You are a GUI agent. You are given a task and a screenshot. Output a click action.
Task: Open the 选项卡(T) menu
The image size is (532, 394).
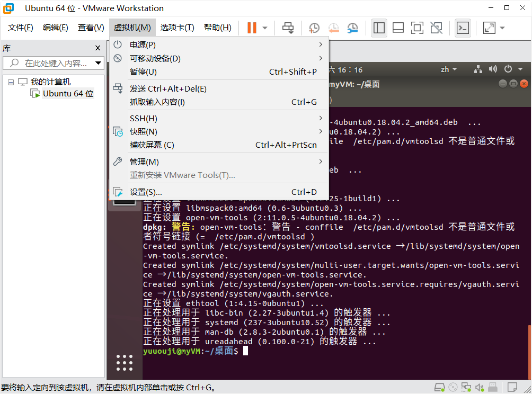177,28
